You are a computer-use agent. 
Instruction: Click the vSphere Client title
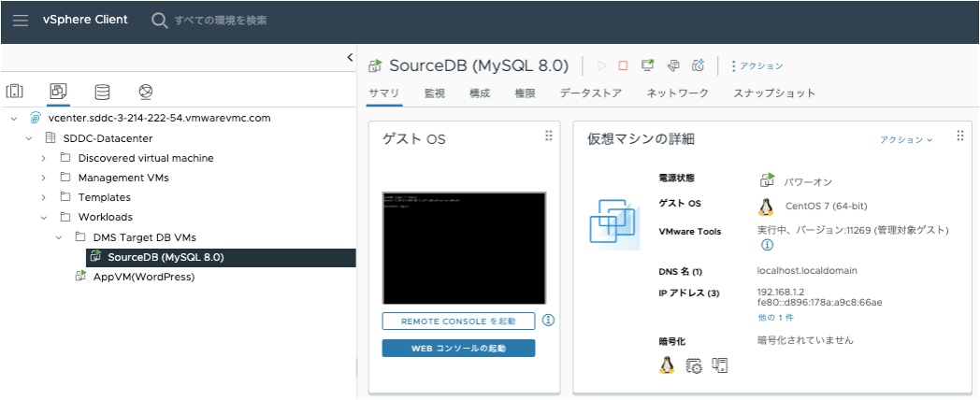click(85, 20)
